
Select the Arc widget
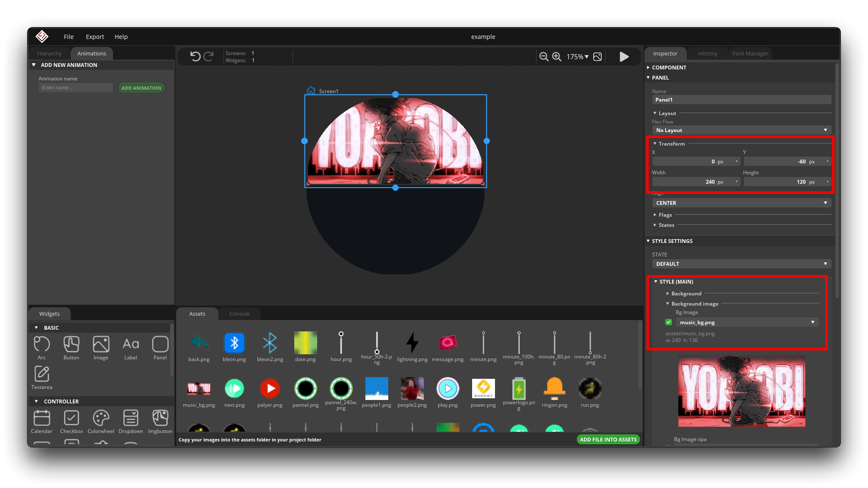click(41, 348)
